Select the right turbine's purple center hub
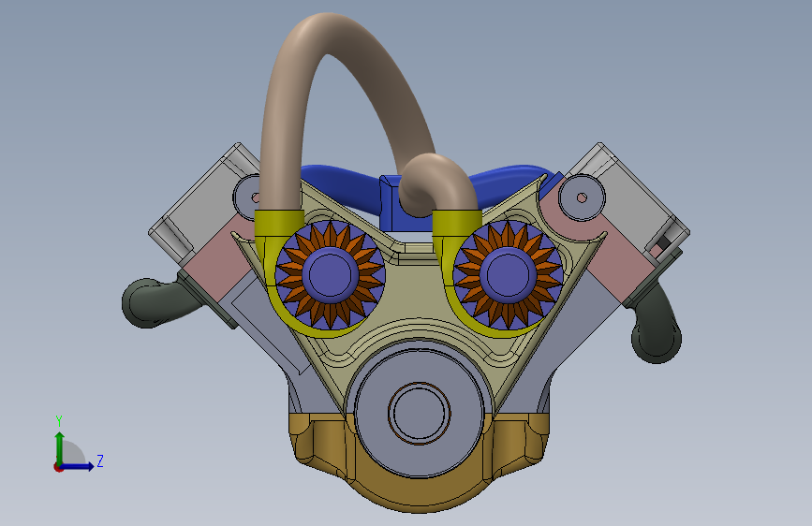Image resolution: width=812 pixels, height=526 pixels. [x=508, y=275]
